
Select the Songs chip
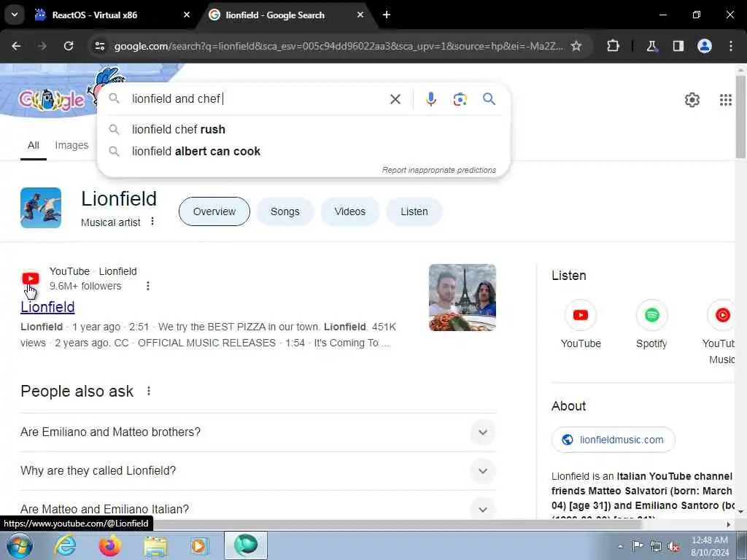[x=285, y=211]
